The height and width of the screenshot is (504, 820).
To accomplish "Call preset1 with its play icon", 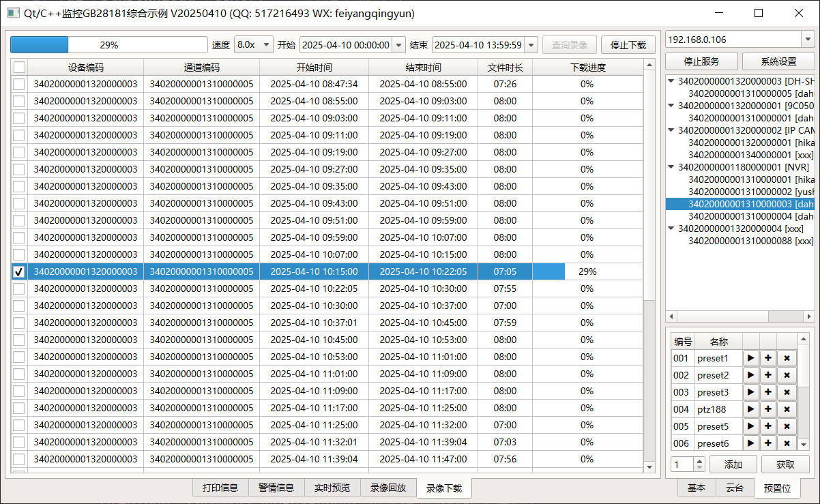I will coord(751,358).
